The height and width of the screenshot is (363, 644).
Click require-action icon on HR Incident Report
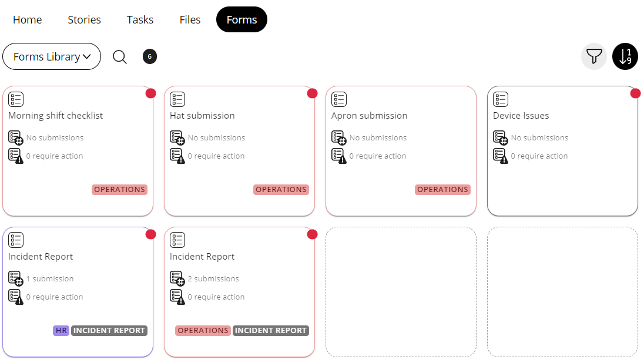tap(16, 297)
